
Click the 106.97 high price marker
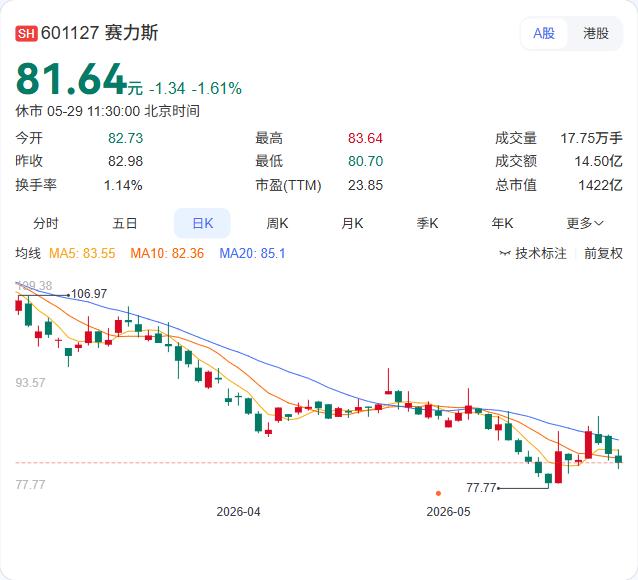89,294
